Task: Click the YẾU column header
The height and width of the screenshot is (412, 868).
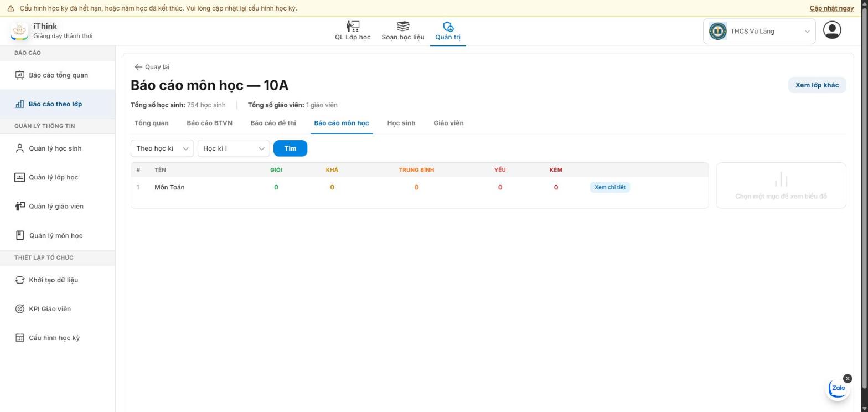Action: point(500,170)
